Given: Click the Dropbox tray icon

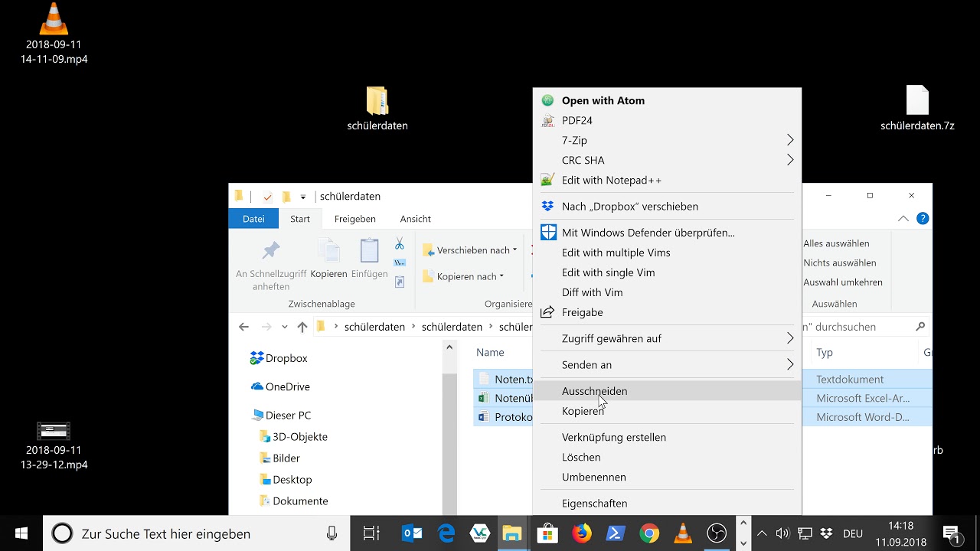Looking at the screenshot, I should click(826, 533).
